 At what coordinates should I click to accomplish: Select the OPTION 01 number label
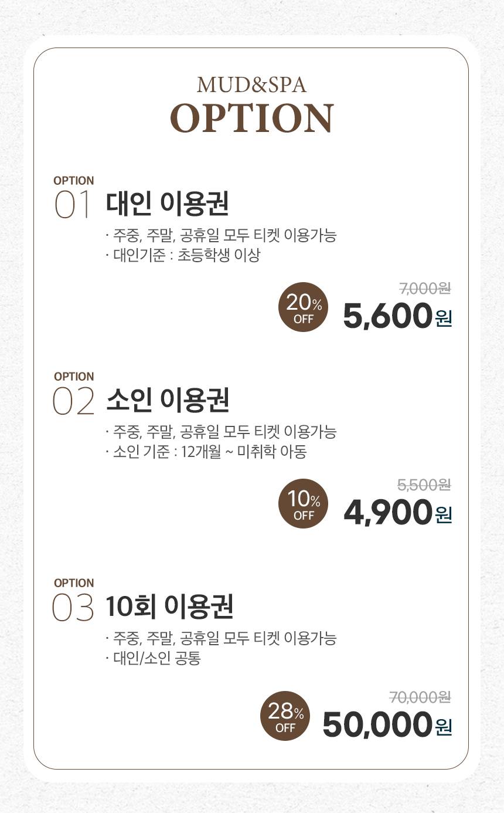tap(74, 198)
